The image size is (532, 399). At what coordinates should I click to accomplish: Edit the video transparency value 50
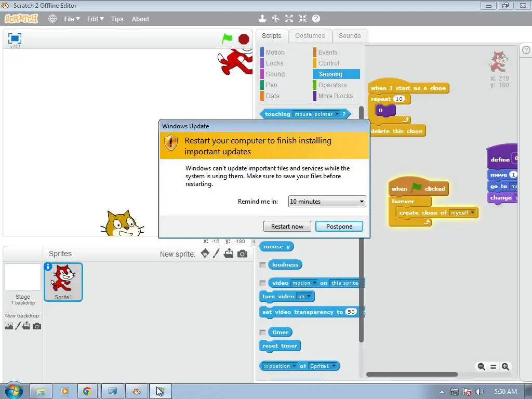click(x=351, y=312)
